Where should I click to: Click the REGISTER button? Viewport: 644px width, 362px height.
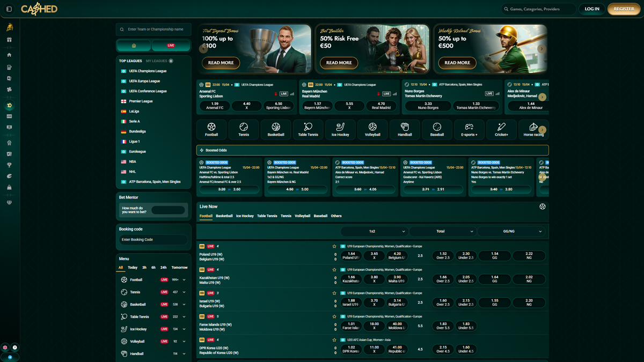pos(624,9)
